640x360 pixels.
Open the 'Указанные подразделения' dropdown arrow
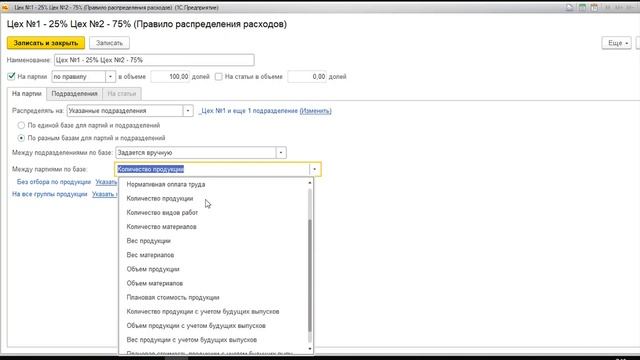[188, 111]
